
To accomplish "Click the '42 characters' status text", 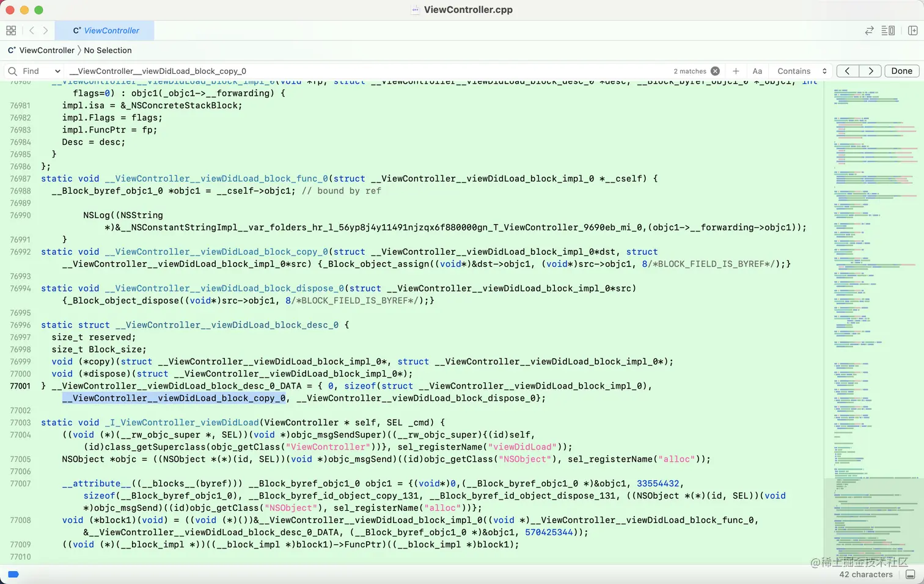I will [866, 574].
